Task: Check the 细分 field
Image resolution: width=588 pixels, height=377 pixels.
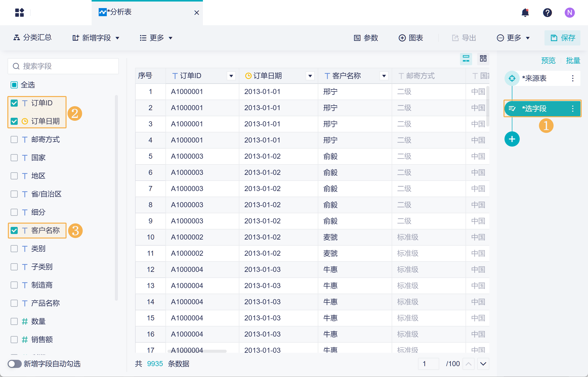Action: [x=14, y=212]
